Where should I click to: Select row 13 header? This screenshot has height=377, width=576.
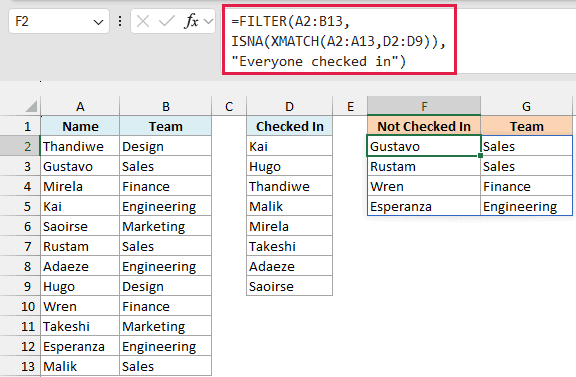[x=20, y=366]
